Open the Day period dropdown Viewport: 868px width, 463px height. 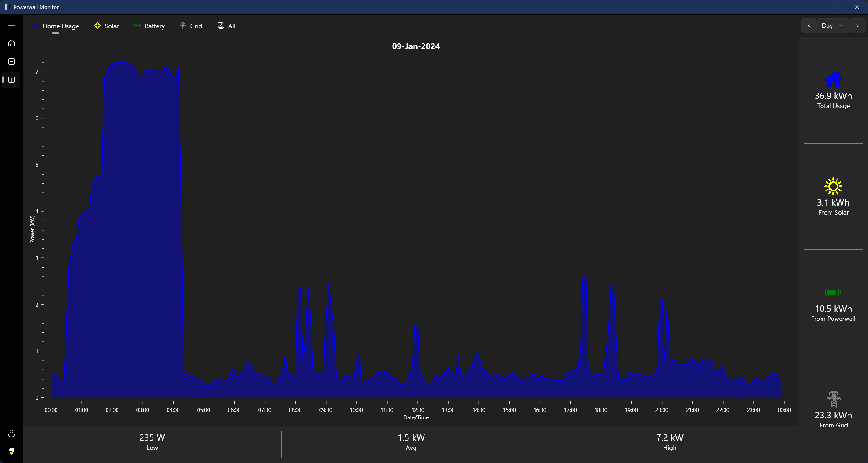[832, 26]
